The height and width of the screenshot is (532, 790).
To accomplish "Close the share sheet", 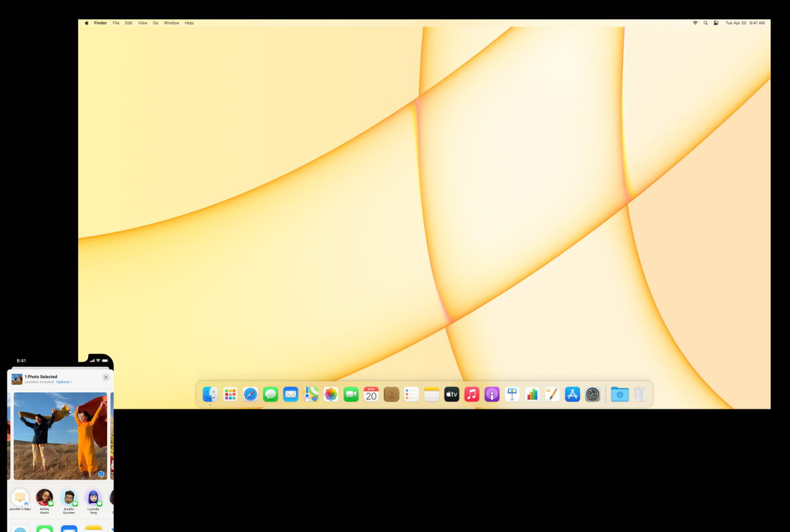I will point(106,377).
